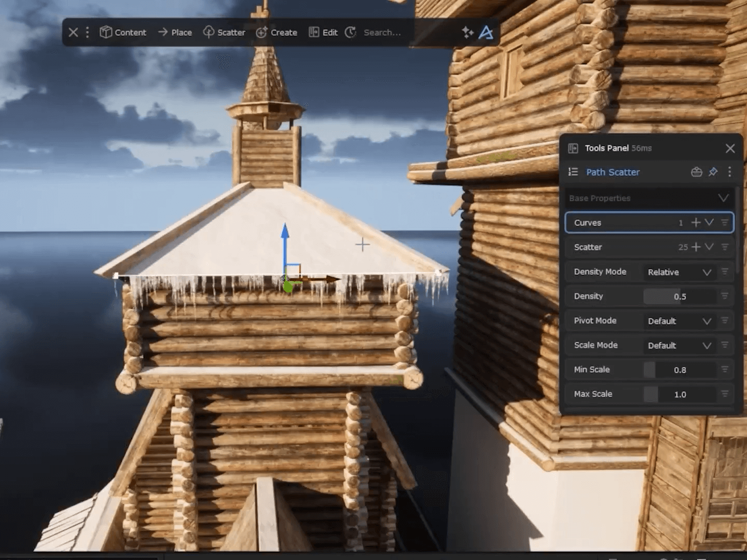The image size is (747, 560).
Task: Add an item with Scatter row plus icon
Action: point(696,247)
